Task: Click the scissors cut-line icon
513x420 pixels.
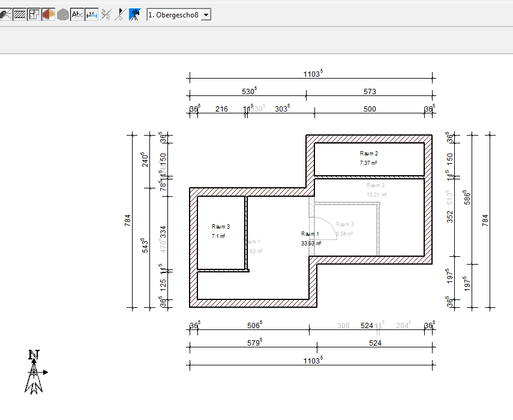Action: point(106,14)
